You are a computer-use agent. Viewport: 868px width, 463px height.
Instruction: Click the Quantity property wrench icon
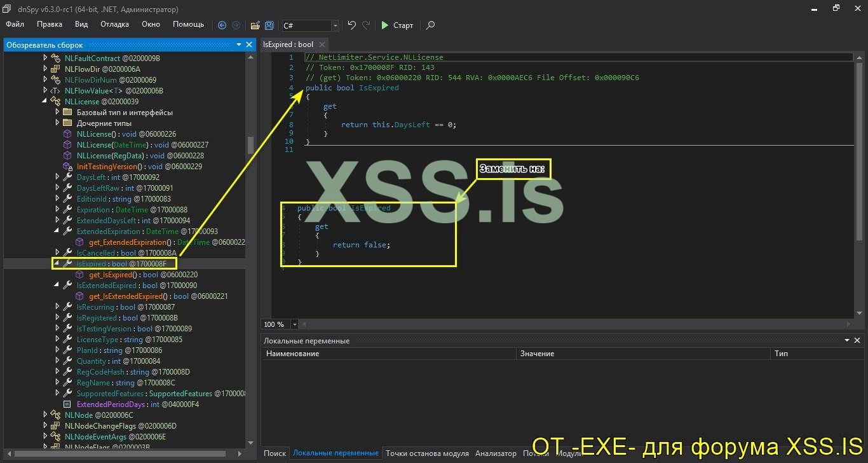point(67,361)
